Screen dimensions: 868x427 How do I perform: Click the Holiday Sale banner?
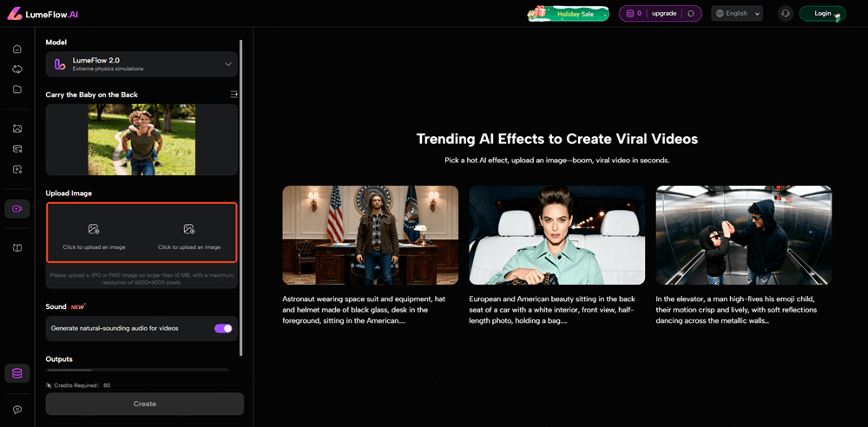click(x=569, y=14)
